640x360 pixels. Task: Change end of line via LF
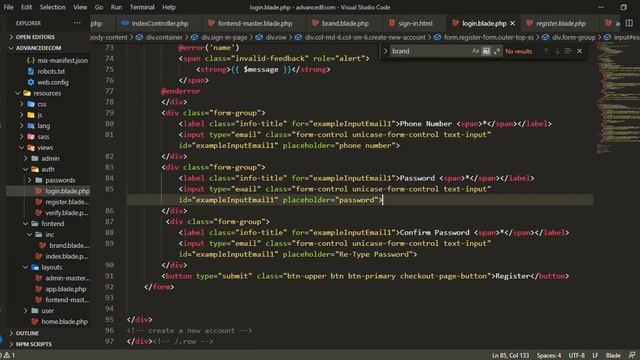point(595,356)
